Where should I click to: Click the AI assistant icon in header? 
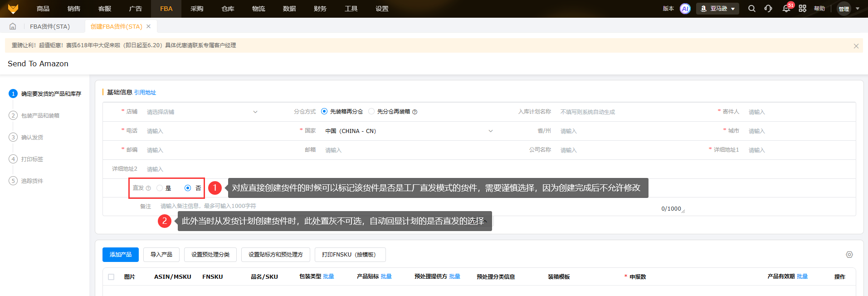[685, 9]
